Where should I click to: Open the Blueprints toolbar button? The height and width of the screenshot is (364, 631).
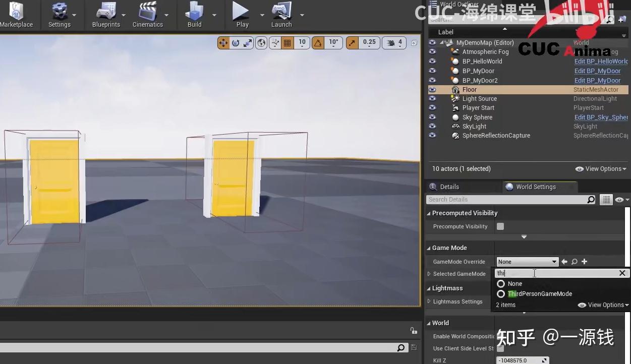tap(106, 15)
